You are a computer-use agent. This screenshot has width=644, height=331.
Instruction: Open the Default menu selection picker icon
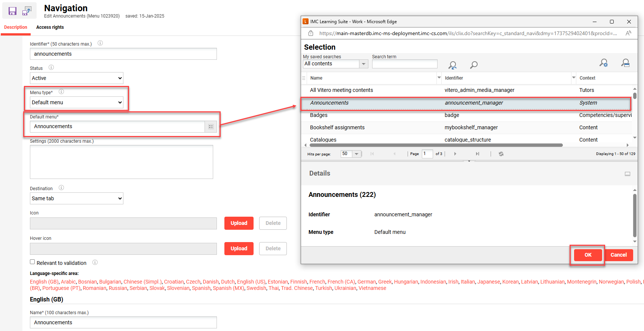point(211,127)
